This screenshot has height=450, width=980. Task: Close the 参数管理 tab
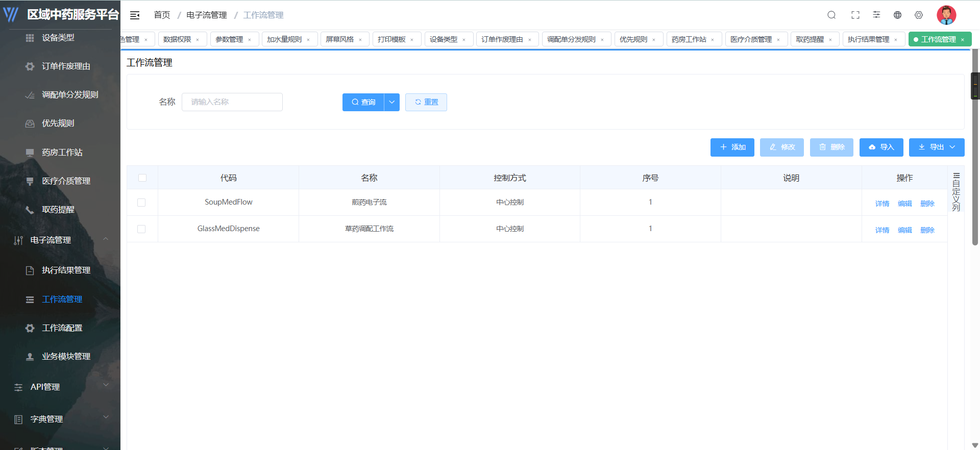coord(250,40)
